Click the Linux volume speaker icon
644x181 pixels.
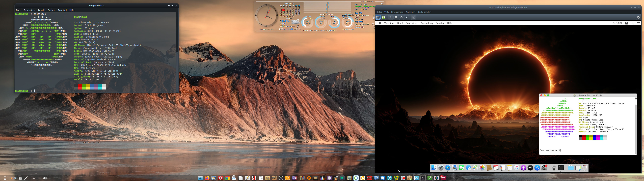pyautogui.click(x=45, y=178)
